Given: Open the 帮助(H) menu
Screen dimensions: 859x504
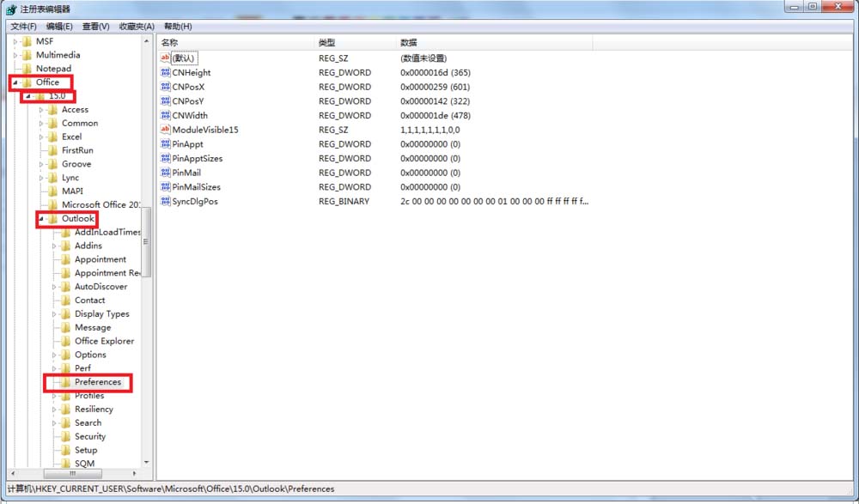Looking at the screenshot, I should 178,27.
